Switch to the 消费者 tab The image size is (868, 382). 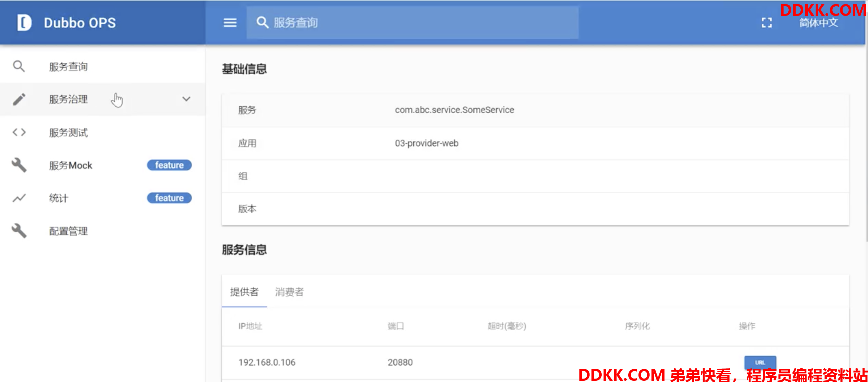pyautogui.click(x=289, y=292)
